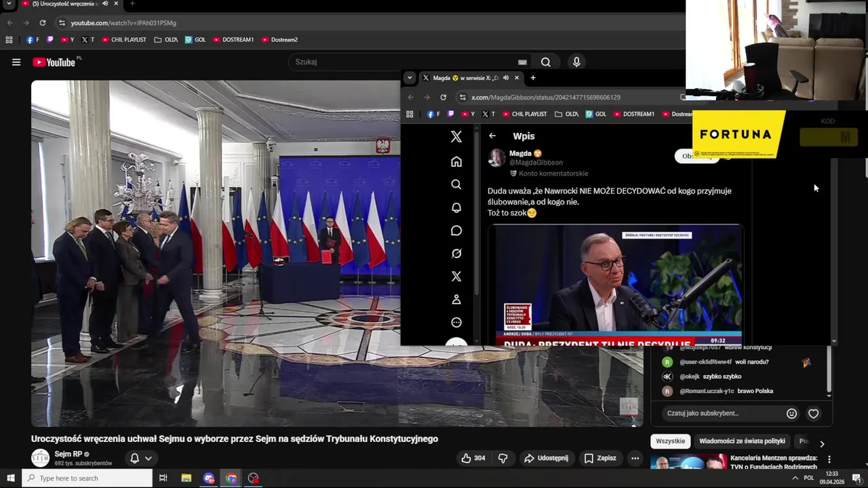Close the Magda X tab
868x488 pixels.
point(517,78)
